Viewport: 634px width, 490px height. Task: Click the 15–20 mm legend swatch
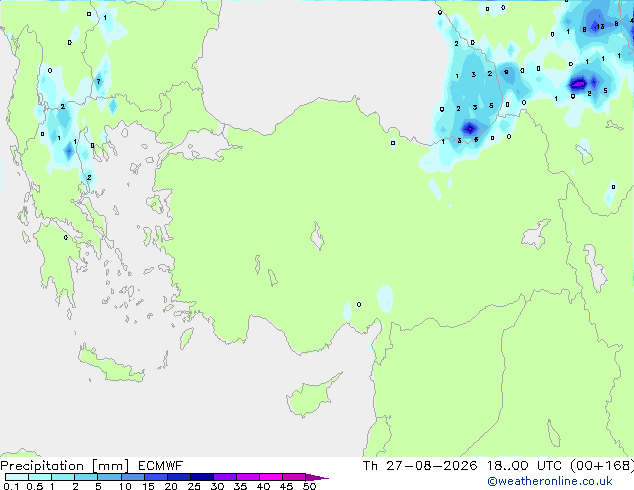pos(155,477)
